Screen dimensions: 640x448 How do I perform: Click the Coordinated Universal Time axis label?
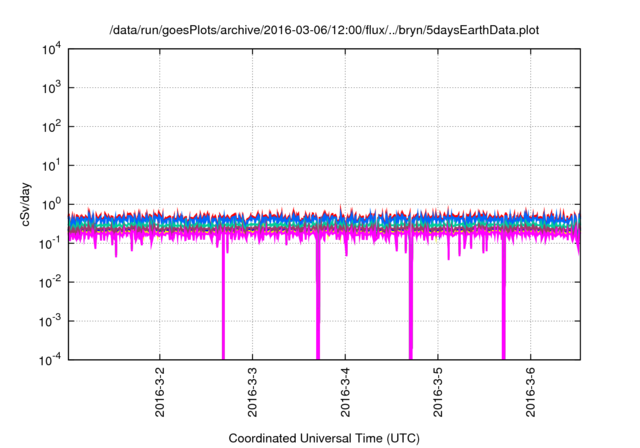coord(324,438)
